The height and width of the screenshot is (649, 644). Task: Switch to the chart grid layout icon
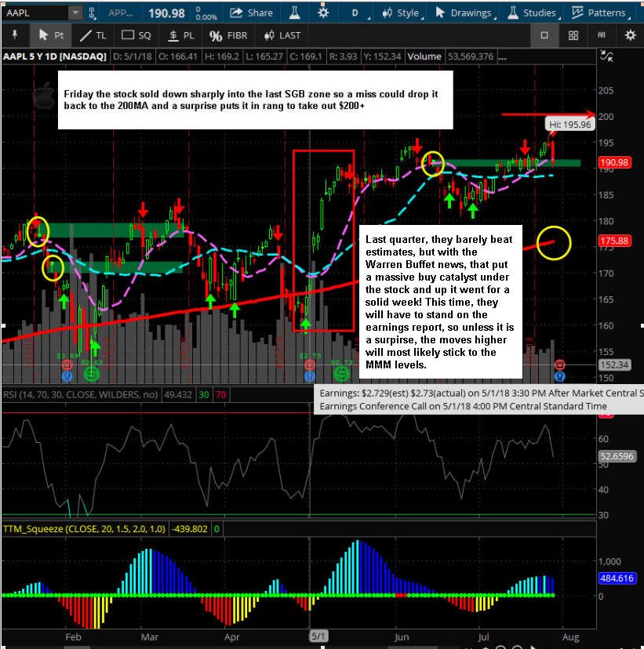pyautogui.click(x=573, y=35)
